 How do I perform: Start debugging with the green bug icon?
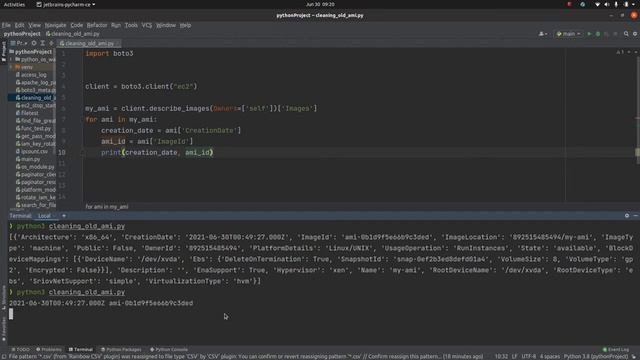pos(598,34)
